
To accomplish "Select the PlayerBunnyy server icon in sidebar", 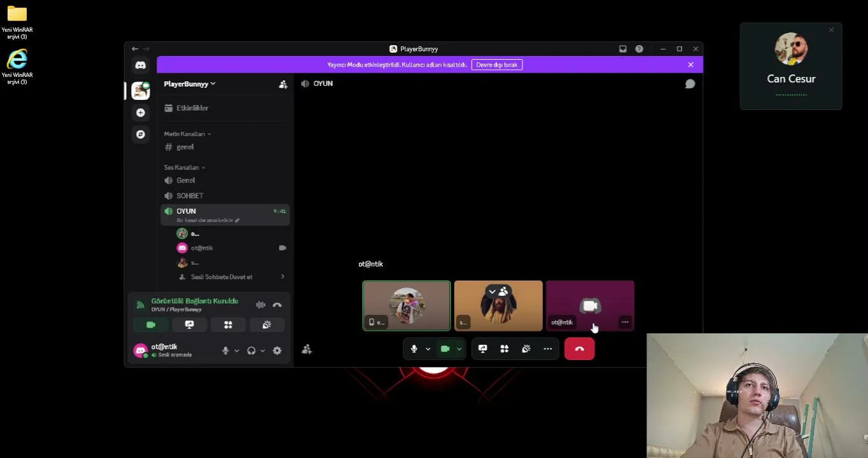I will point(141,91).
